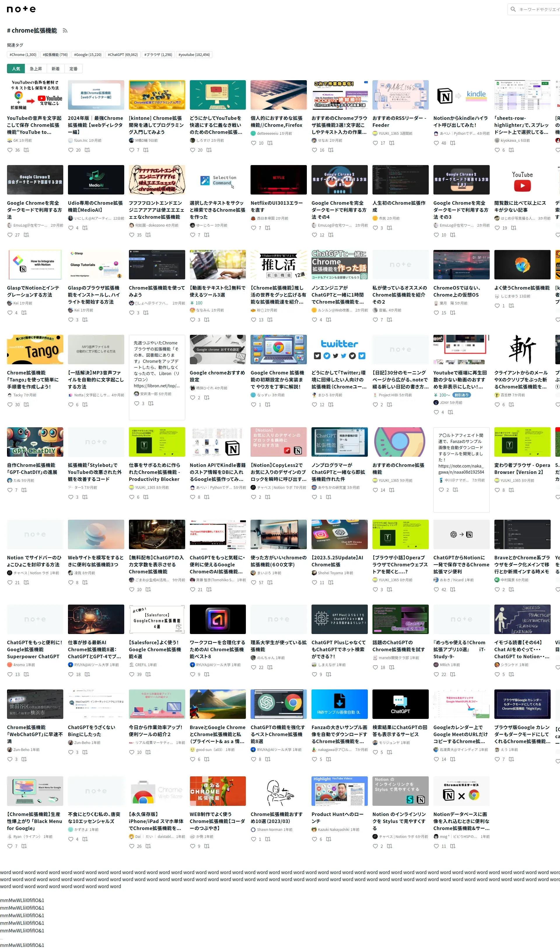Click the ¥100 price on 動画をテキスト化 article
Screen dimensions: 560x949
196,303
